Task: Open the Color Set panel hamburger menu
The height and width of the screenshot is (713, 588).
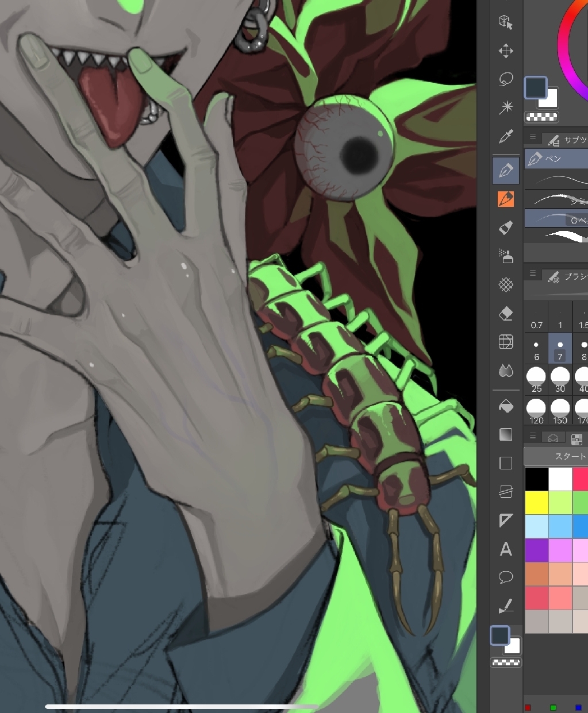Action: pyautogui.click(x=533, y=436)
